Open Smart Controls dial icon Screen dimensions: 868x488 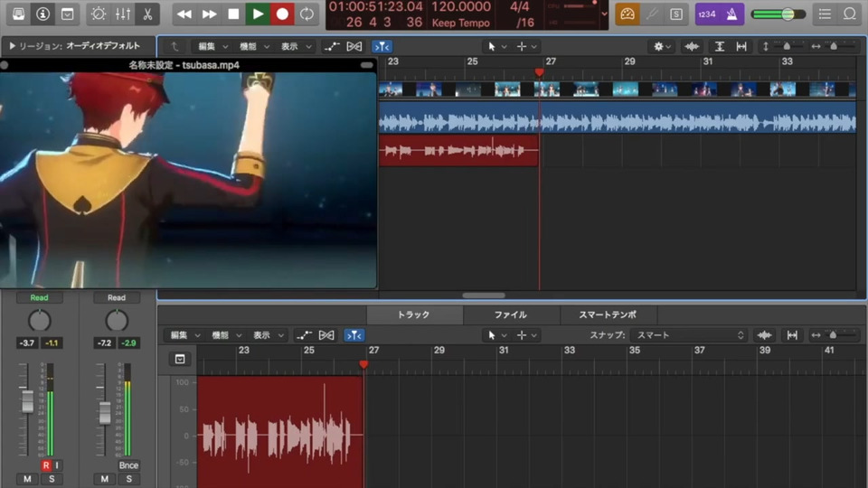point(99,14)
